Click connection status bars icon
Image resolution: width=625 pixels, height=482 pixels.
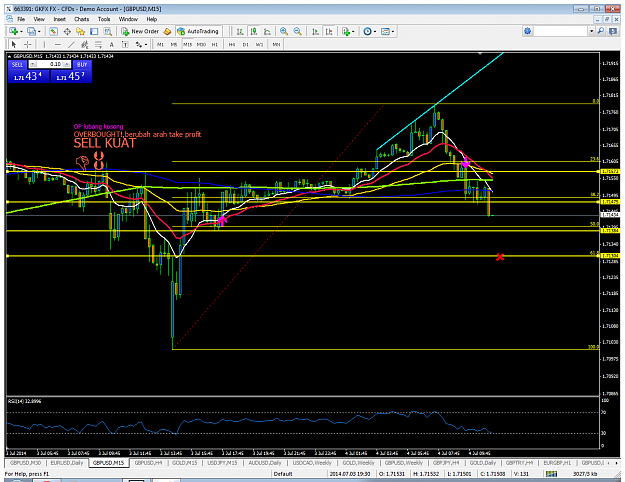pyautogui.click(x=551, y=474)
